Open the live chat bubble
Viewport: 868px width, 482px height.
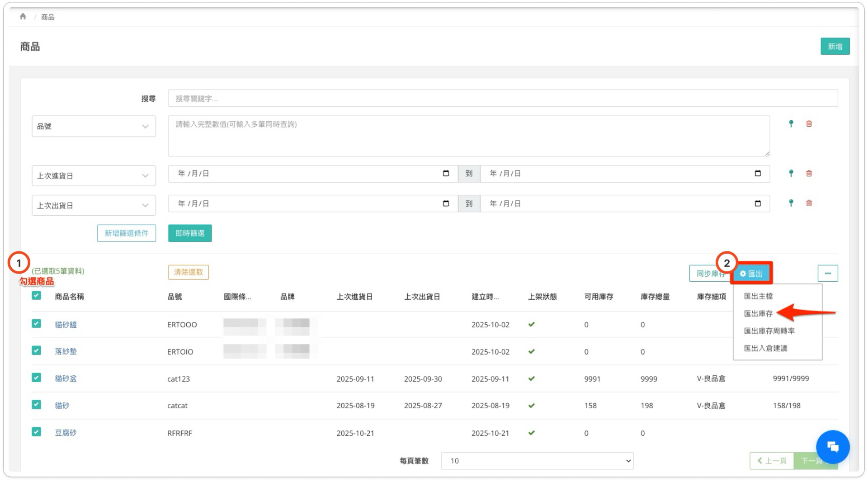(832, 447)
